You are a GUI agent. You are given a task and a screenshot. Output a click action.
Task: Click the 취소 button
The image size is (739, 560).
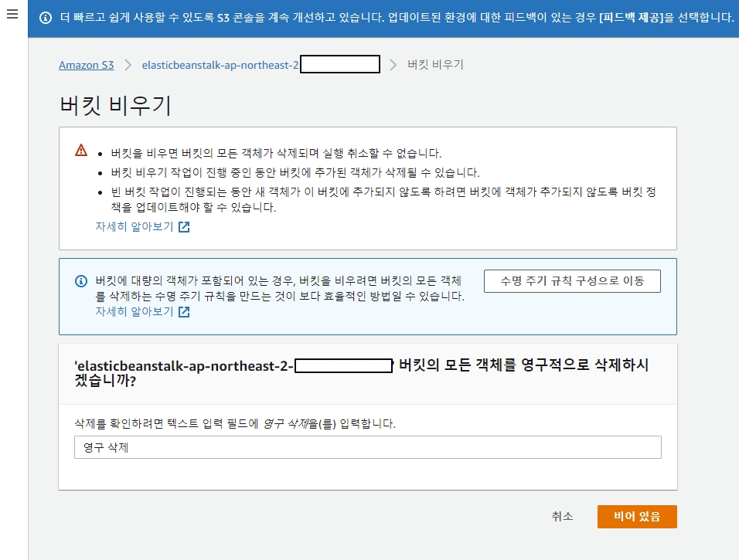pyautogui.click(x=562, y=516)
